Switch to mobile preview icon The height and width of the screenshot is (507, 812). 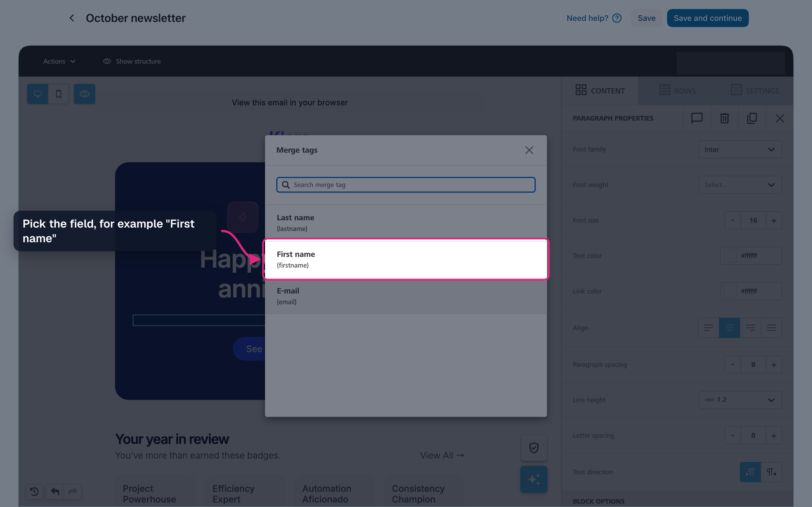[x=59, y=94]
